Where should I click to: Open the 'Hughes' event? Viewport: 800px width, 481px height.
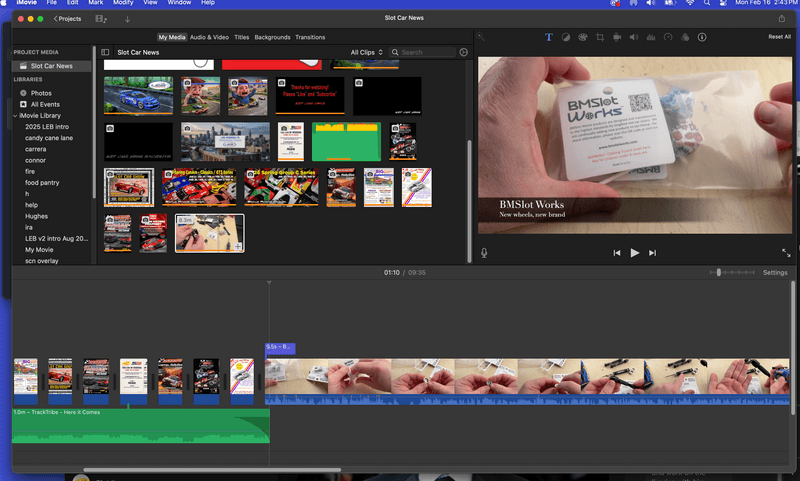pos(37,216)
